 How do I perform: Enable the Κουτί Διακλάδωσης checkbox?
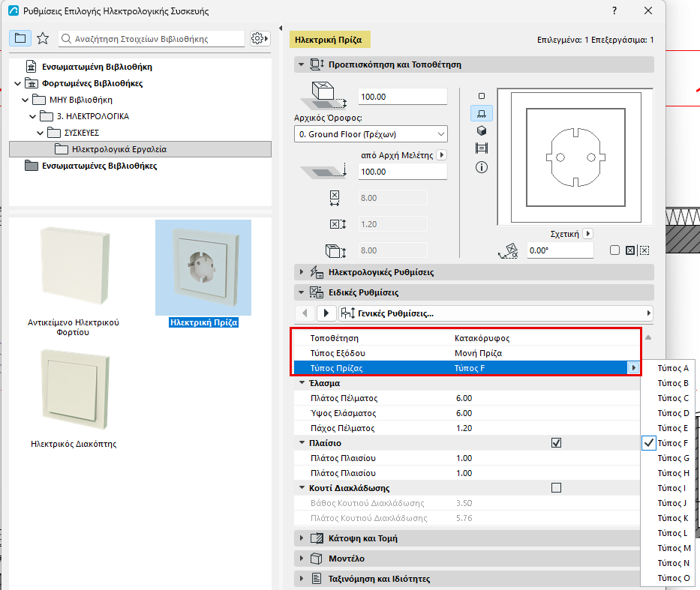click(556, 488)
